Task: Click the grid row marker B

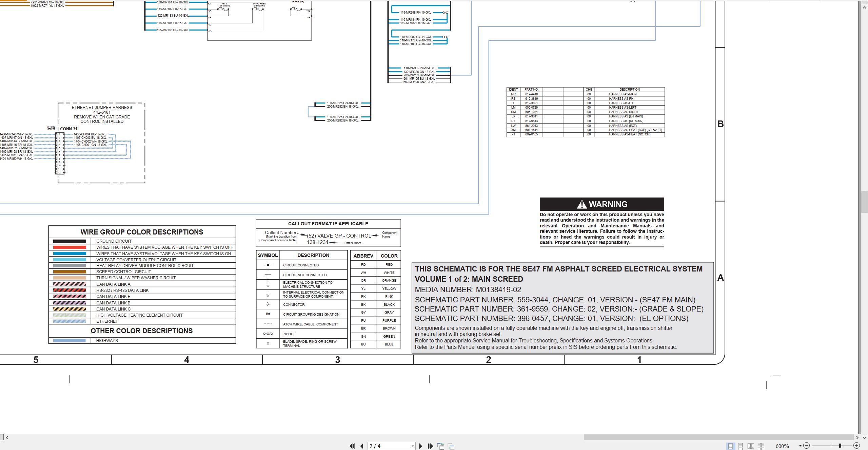Action: coord(721,124)
